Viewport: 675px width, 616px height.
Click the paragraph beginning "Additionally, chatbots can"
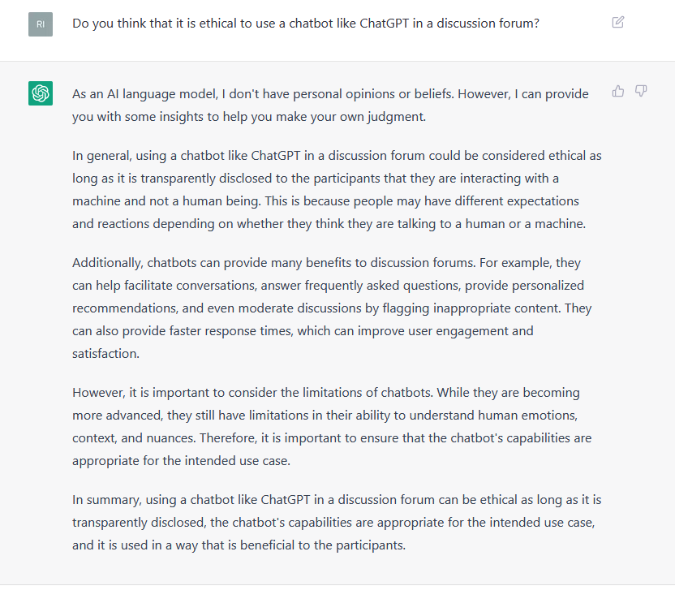332,308
